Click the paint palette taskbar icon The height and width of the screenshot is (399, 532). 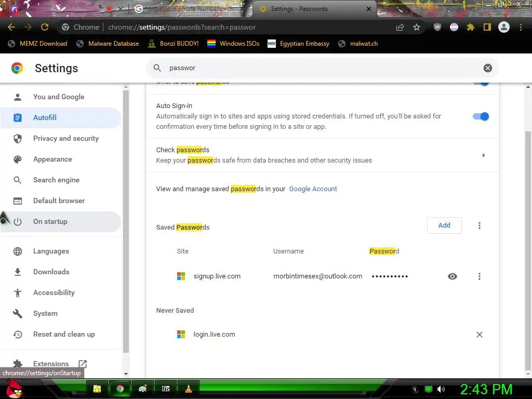tap(142, 389)
